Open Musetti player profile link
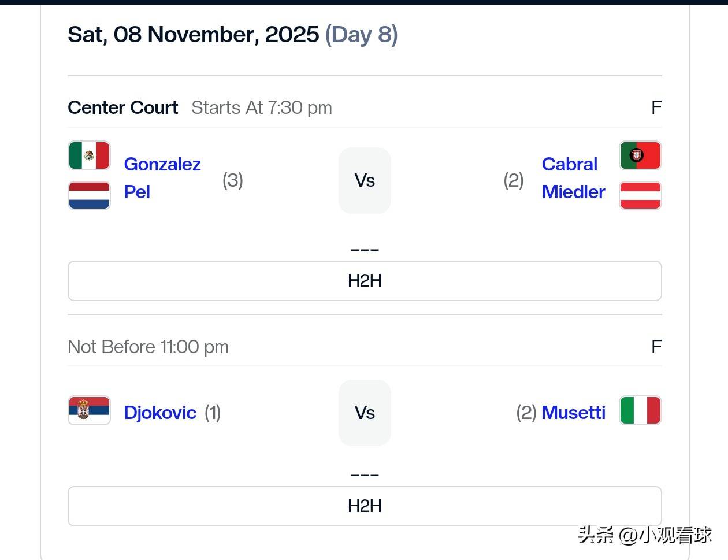The width and height of the screenshot is (728, 560). coord(573,413)
